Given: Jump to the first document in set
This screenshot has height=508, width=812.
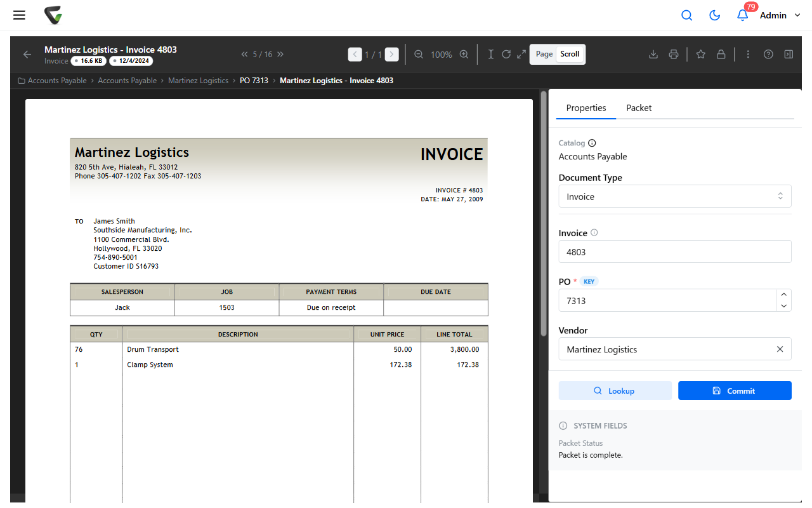Looking at the screenshot, I should (244, 55).
